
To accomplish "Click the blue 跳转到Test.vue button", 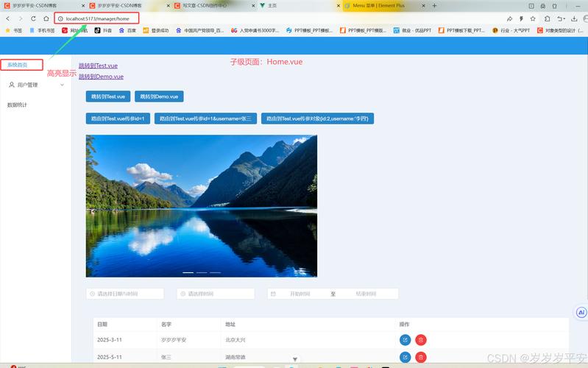I will [108, 96].
